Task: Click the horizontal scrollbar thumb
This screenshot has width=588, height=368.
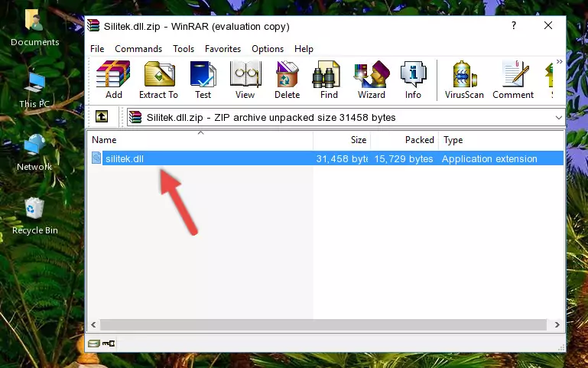Action: [x=323, y=325]
